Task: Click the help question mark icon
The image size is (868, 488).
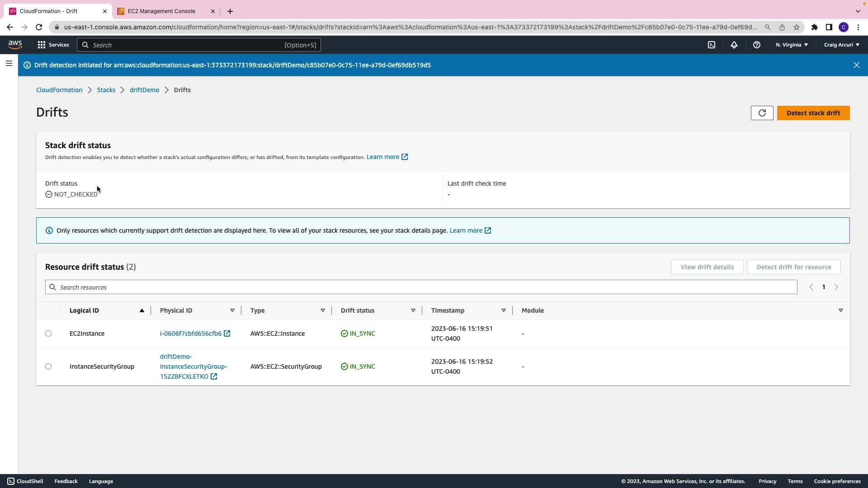Action: point(757,45)
